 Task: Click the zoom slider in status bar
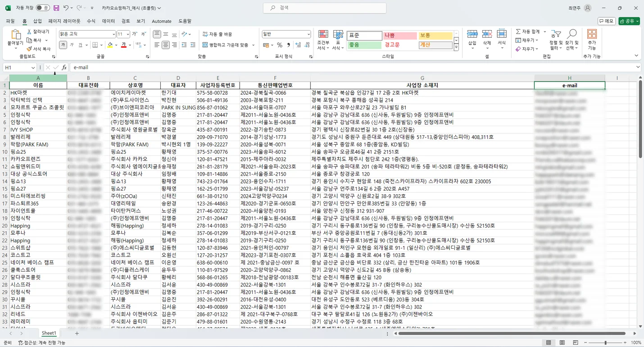click(605, 343)
